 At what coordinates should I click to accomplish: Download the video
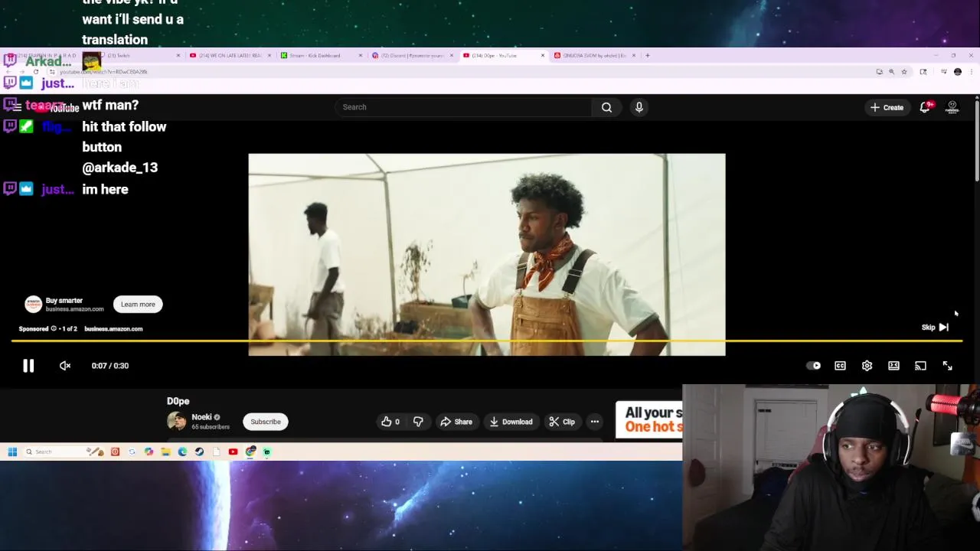tap(511, 422)
